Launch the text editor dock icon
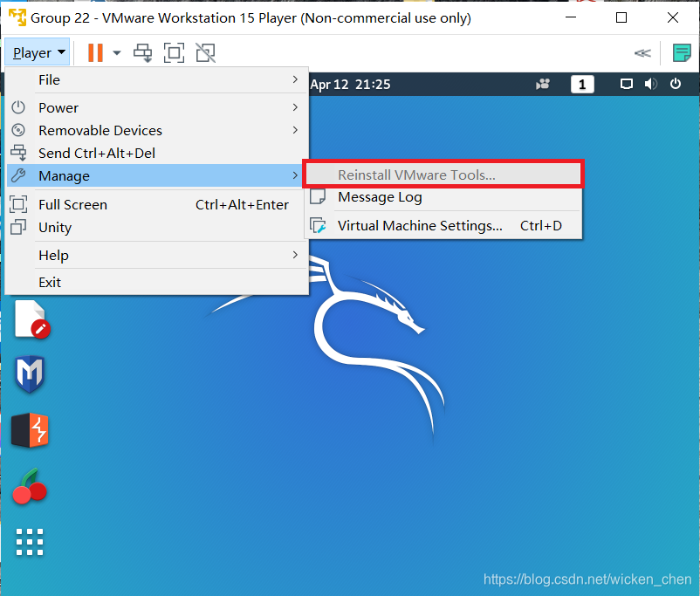The width and height of the screenshot is (700, 596). 31,319
